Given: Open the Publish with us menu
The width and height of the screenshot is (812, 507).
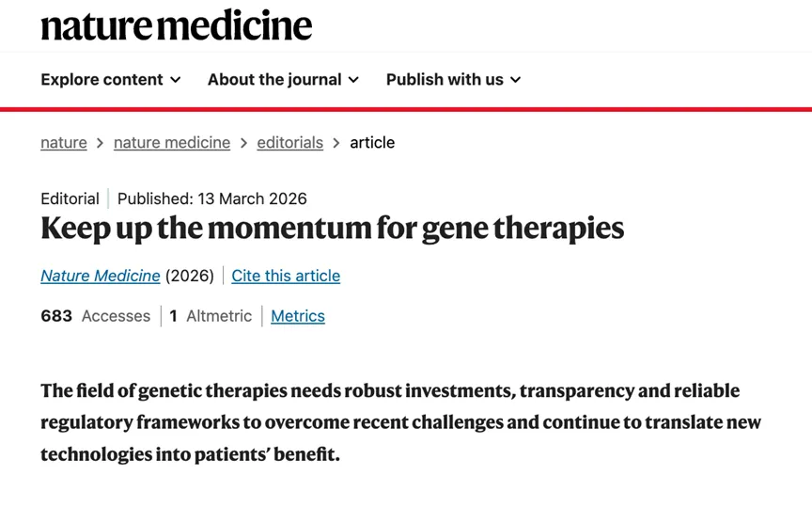Looking at the screenshot, I should [445, 80].
